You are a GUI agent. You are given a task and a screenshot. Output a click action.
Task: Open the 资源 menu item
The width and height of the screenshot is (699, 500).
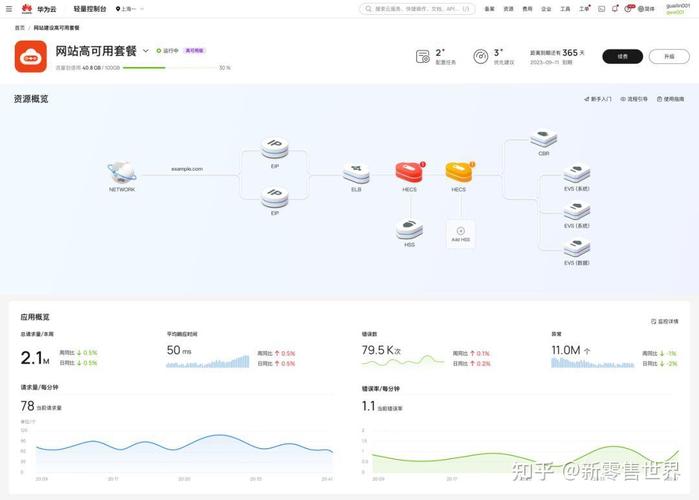tap(508, 8)
